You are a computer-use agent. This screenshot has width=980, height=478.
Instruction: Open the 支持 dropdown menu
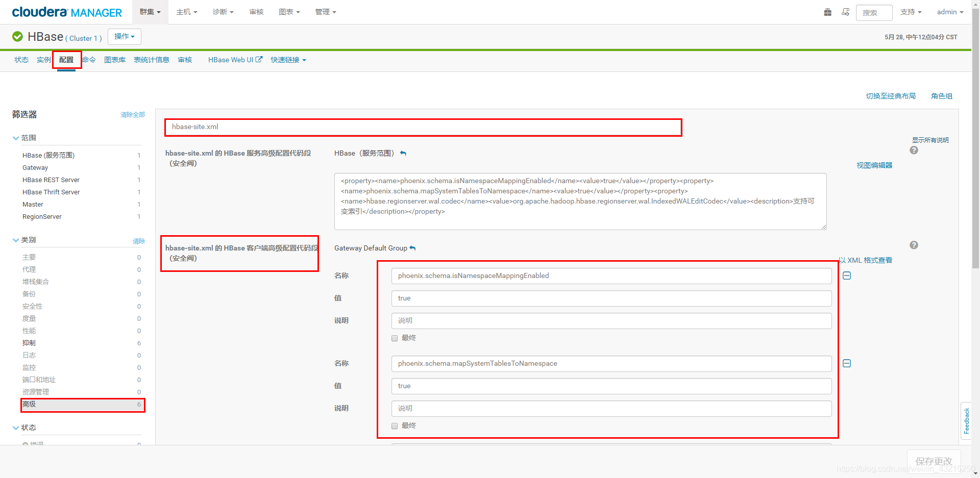(911, 12)
